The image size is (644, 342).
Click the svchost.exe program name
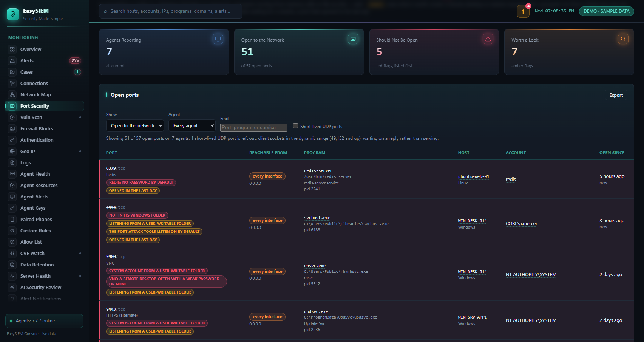coord(317,218)
